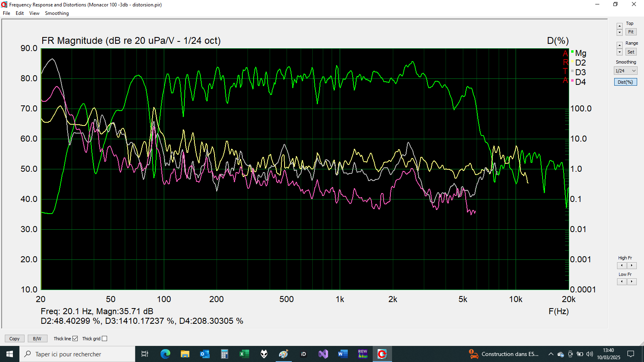Toggle the Thick line checkbox
This screenshot has width=644, height=362.
[75, 339]
